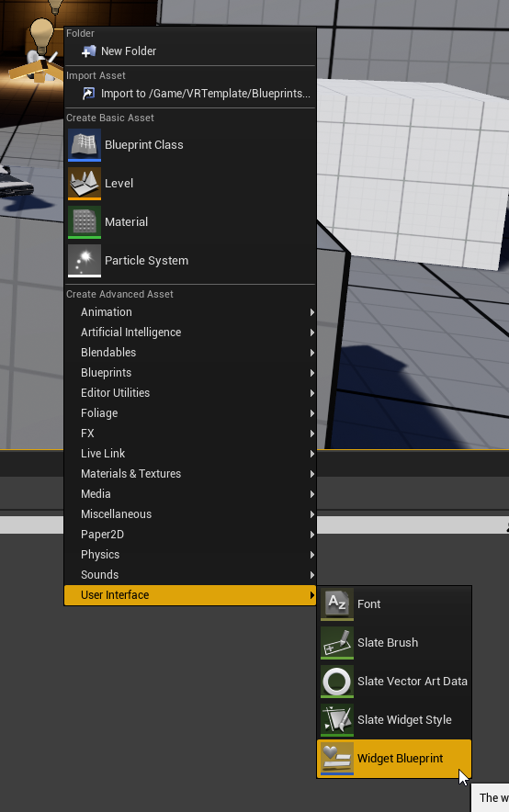
Task: Open the Media submenu
Action: click(190, 494)
